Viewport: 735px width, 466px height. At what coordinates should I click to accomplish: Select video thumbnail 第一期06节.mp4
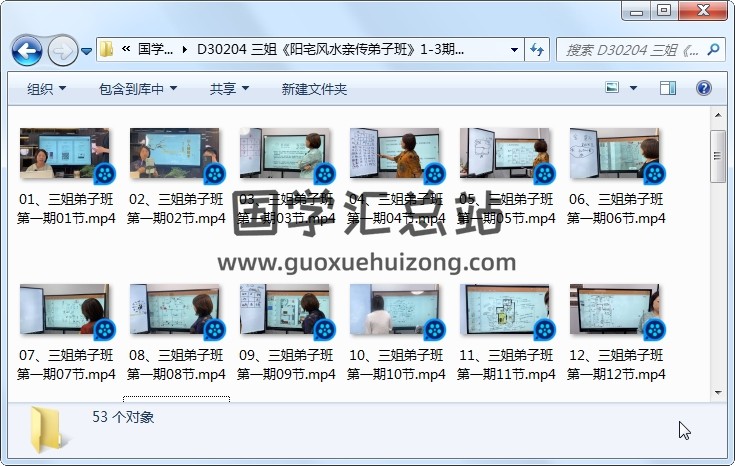click(615, 154)
